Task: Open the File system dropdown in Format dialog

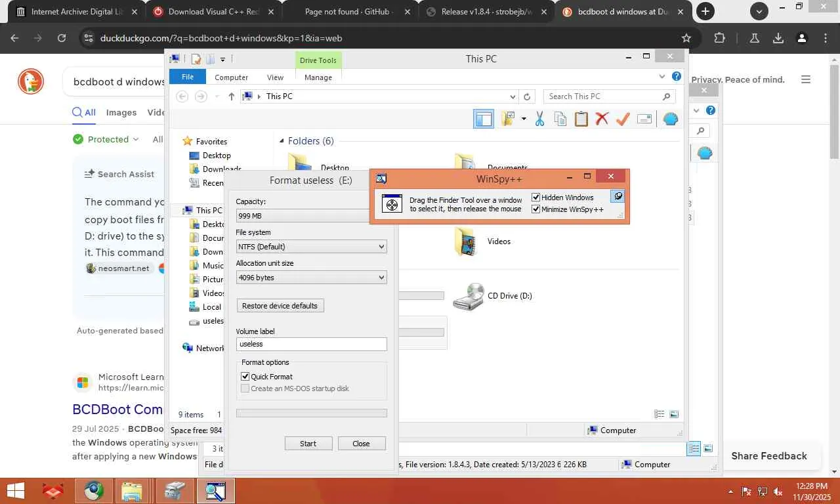Action: coord(311,247)
